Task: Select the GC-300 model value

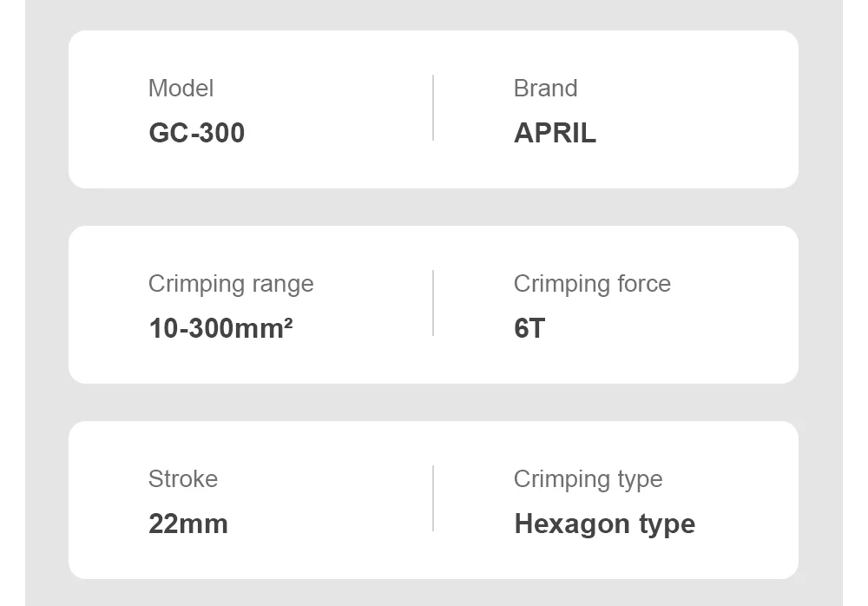Action: click(x=196, y=133)
